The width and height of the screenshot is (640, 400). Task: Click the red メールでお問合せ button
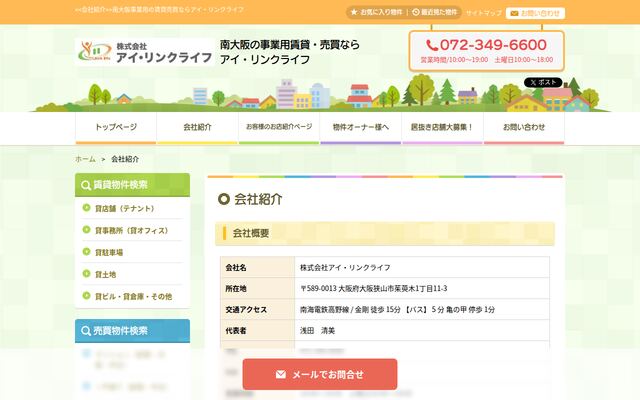320,374
